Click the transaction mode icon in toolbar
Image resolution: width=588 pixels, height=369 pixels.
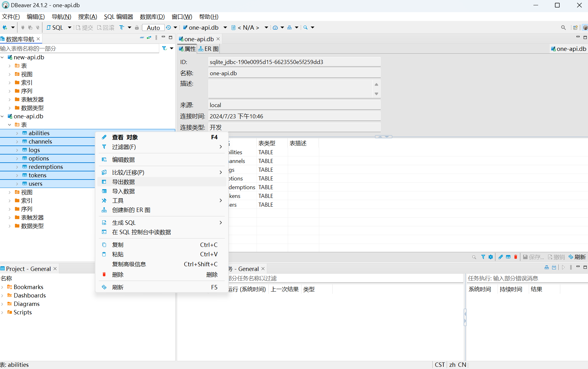(122, 27)
